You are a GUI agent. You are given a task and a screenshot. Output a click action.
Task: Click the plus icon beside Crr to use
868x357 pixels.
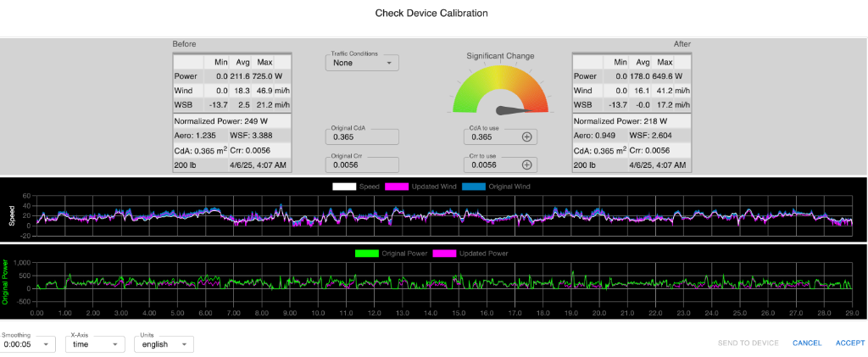[x=526, y=165]
